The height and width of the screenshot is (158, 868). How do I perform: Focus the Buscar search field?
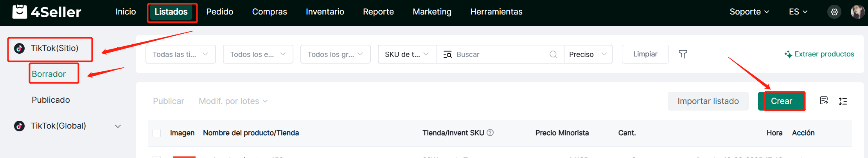click(501, 54)
